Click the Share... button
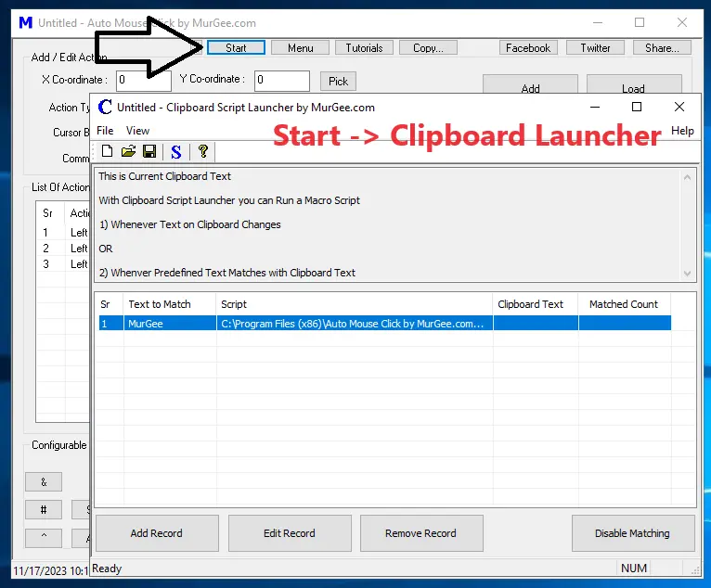This screenshot has width=711, height=588. 662,47
